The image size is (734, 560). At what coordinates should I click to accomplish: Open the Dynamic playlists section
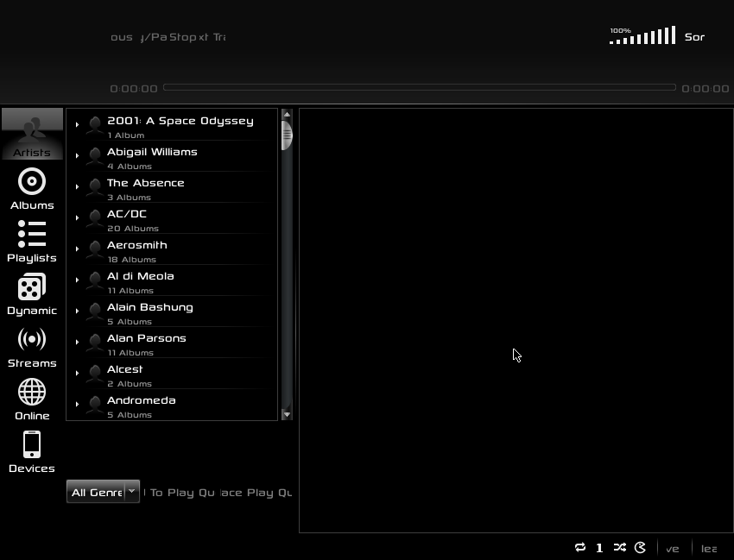point(32,291)
